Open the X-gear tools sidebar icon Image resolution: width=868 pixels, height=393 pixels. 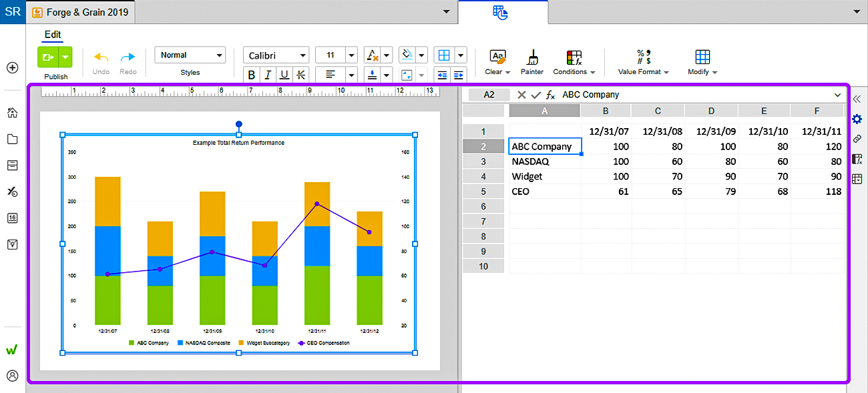coord(12,191)
